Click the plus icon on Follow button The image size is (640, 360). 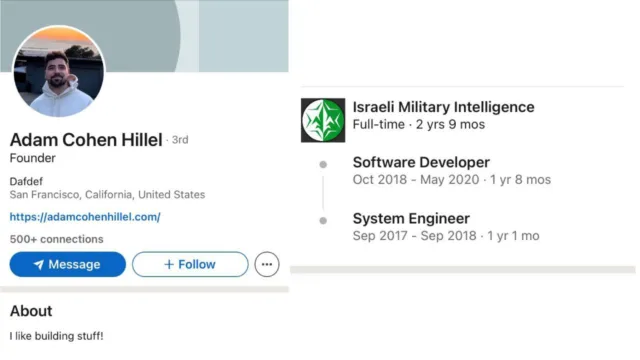coord(169,264)
